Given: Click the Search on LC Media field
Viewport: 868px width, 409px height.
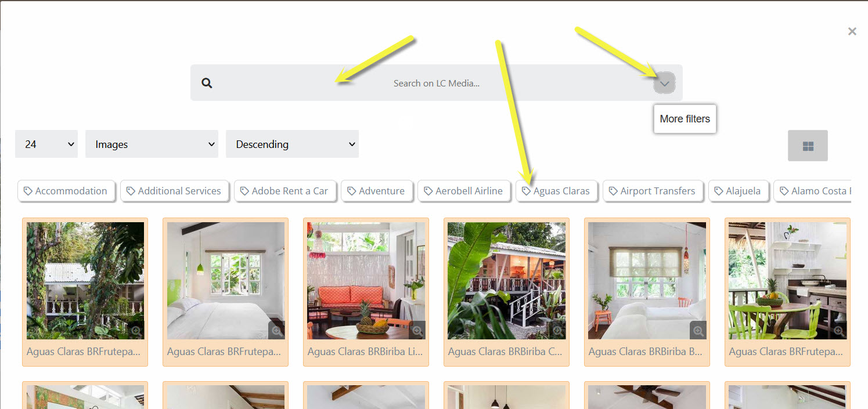Looking at the screenshot, I should point(436,83).
